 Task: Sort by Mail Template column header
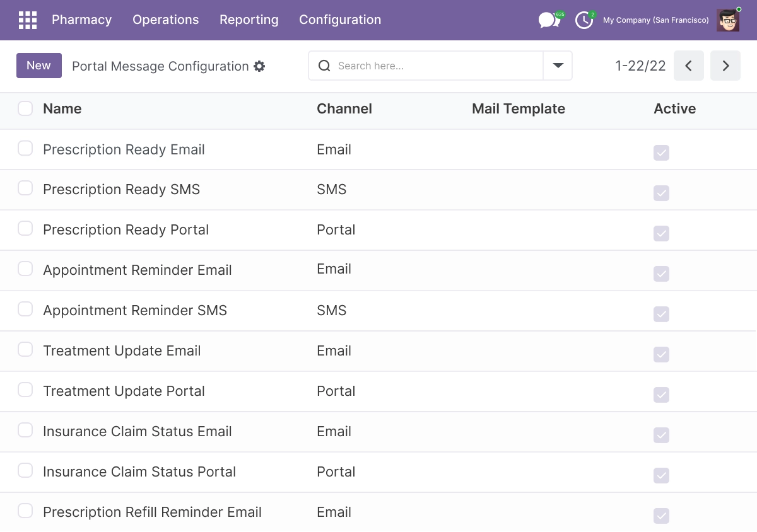(519, 108)
